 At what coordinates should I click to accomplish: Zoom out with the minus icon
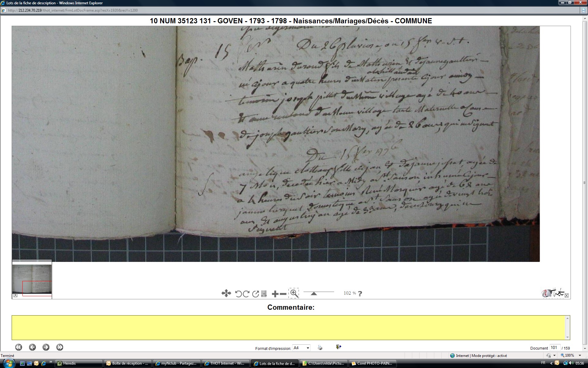[x=283, y=294]
